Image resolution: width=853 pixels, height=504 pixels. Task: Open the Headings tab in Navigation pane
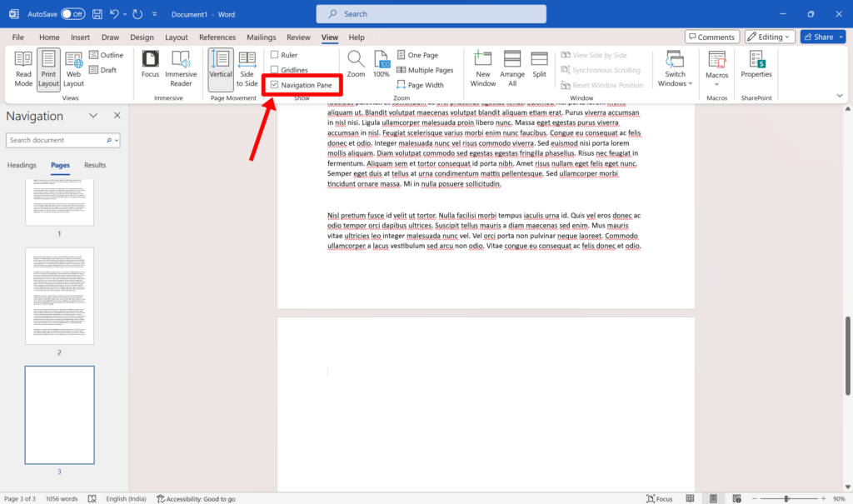(x=22, y=165)
